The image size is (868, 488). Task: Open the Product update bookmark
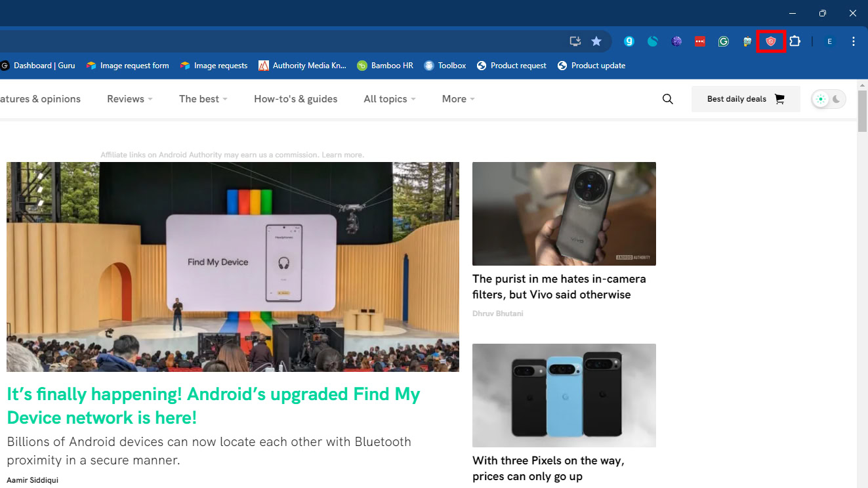(x=591, y=66)
